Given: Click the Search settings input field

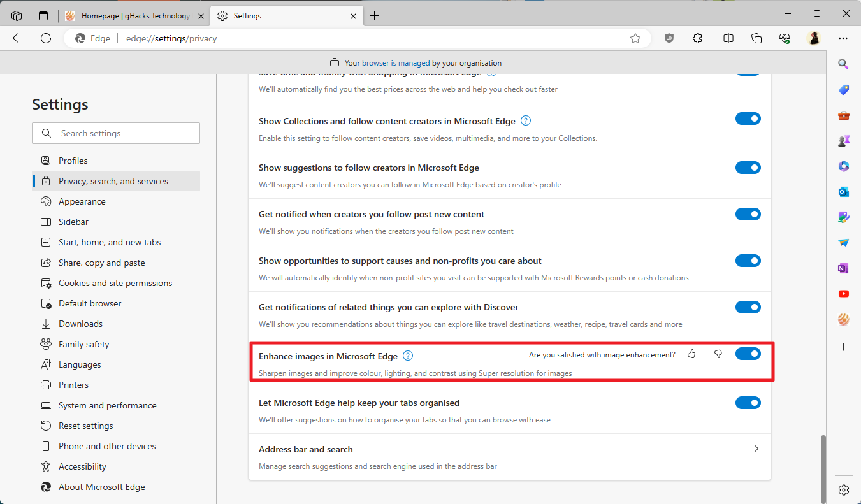Looking at the screenshot, I should 116,133.
